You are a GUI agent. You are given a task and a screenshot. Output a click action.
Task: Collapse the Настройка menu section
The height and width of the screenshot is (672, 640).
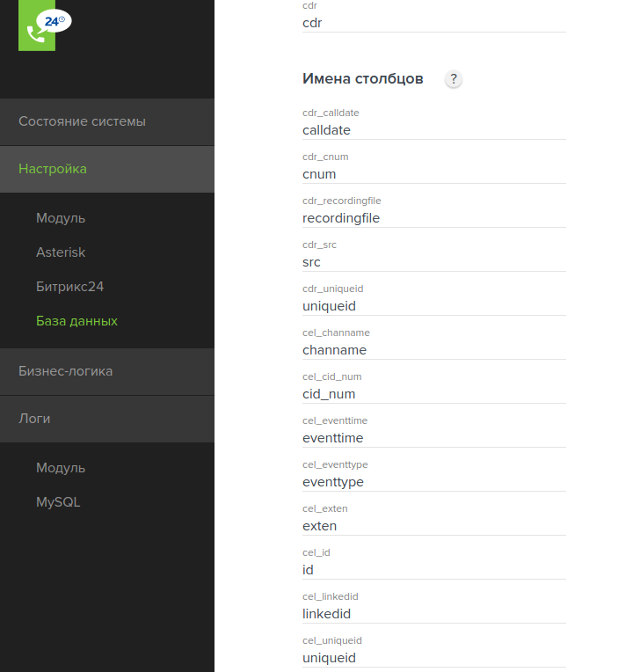coord(107,169)
